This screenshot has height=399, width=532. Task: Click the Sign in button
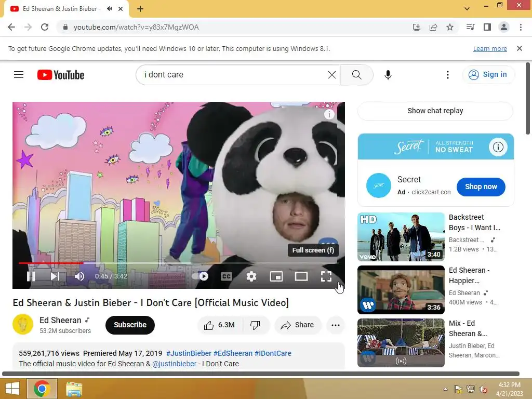click(x=488, y=75)
